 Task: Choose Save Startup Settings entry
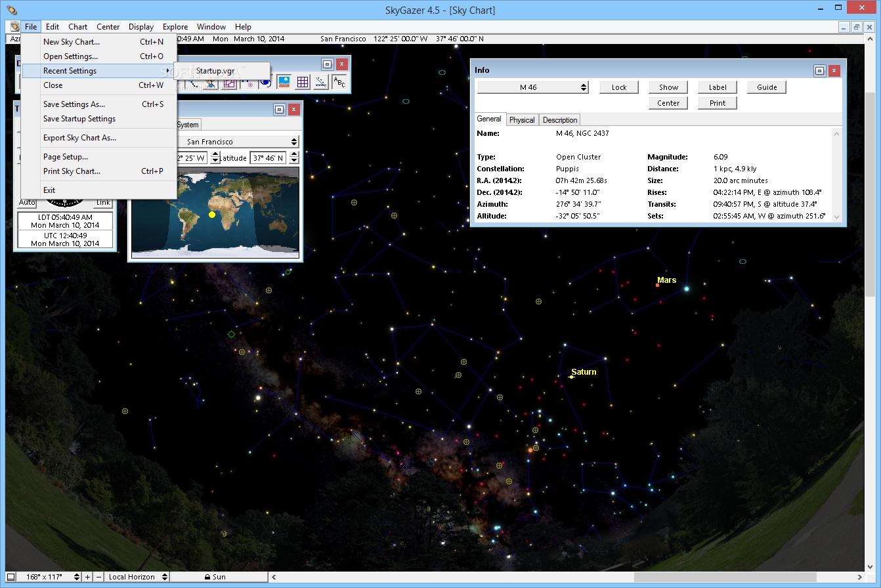[x=98, y=119]
